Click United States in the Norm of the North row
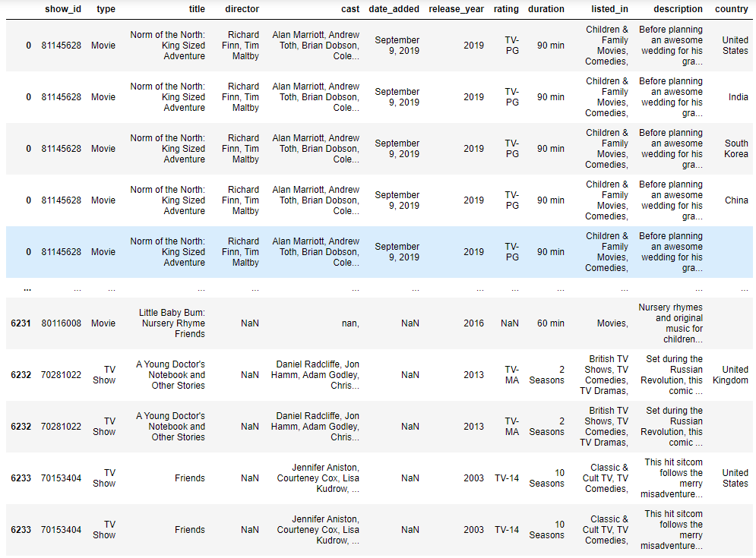The height and width of the screenshot is (558, 756). (735, 46)
